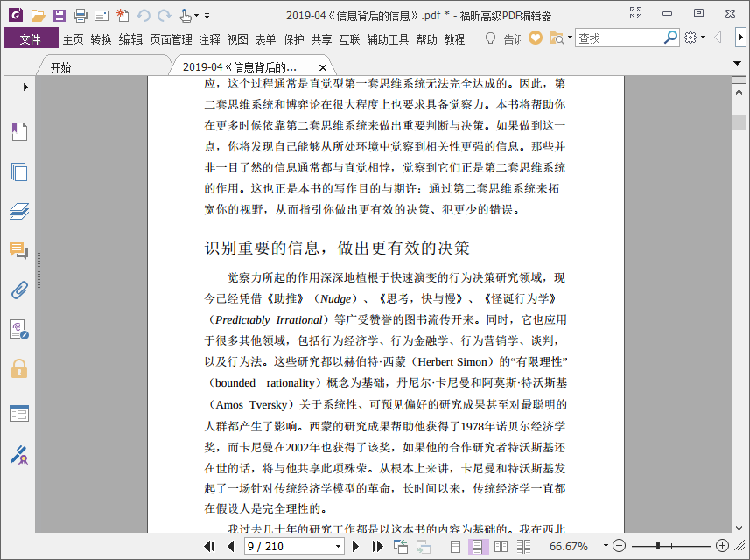Click the Open folder icon
The height and width of the screenshot is (560, 750).
tap(38, 15)
